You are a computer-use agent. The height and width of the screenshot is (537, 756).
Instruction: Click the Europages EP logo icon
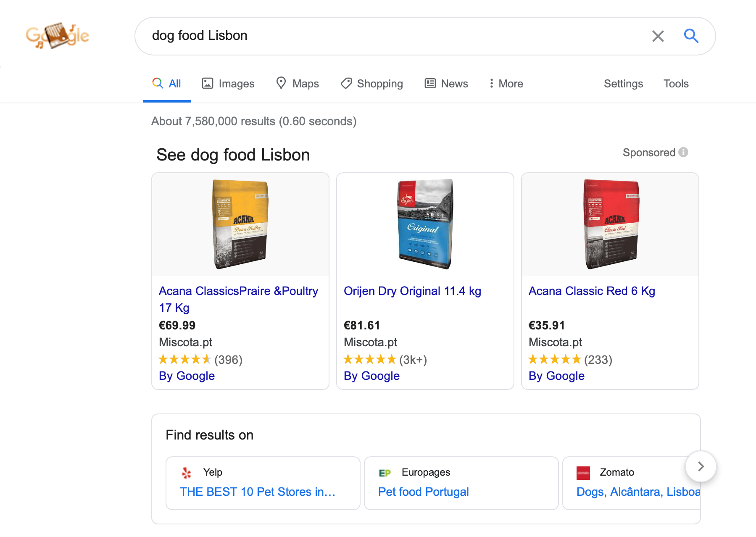(x=385, y=473)
